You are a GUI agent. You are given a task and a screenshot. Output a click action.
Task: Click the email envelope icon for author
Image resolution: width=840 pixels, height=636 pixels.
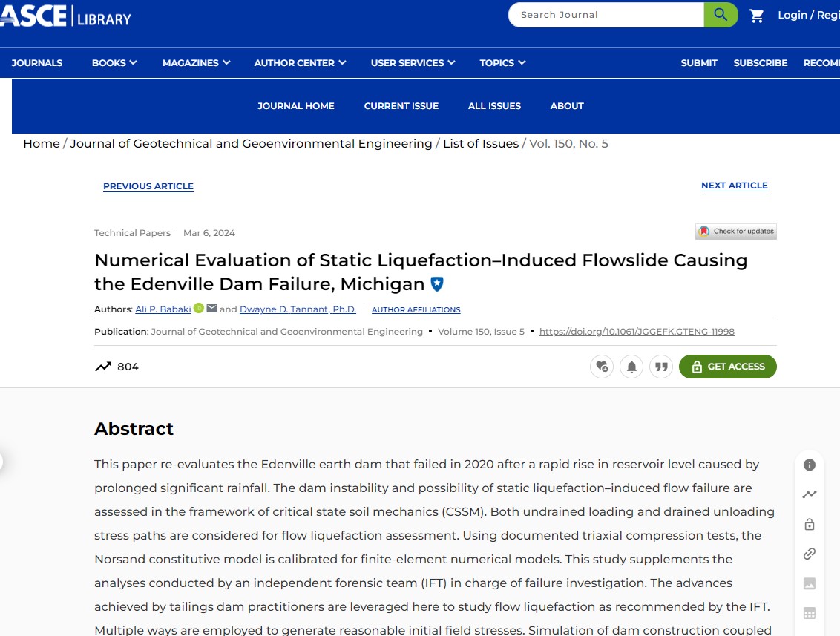point(212,309)
